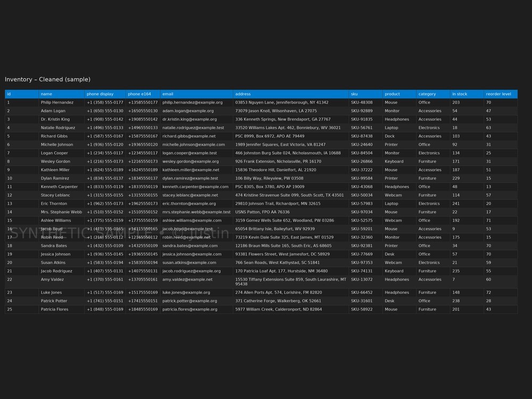
Task: Click the 'id' column header
Action: [22, 94]
